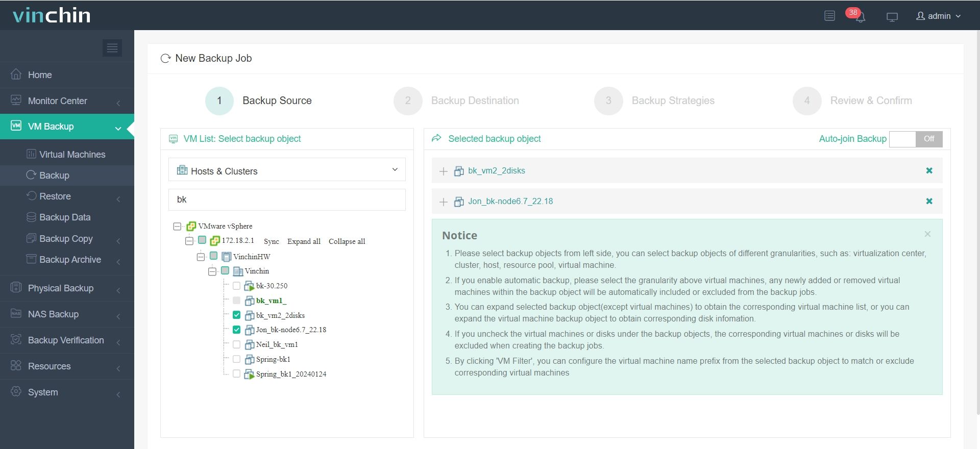Click the Monitor Center chart icon
The height and width of the screenshot is (449, 980).
[x=16, y=101]
